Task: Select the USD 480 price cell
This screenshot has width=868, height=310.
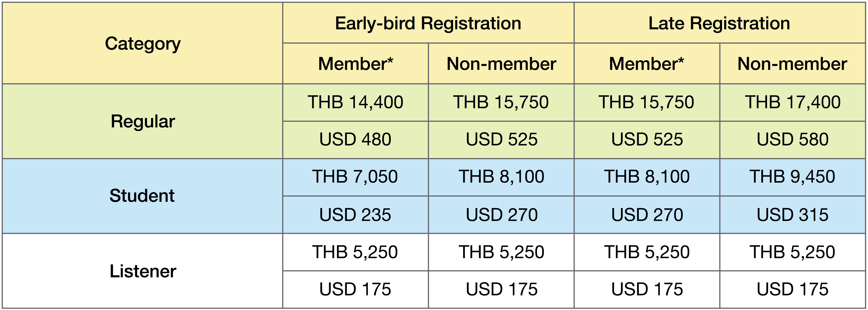Action: click(x=356, y=140)
